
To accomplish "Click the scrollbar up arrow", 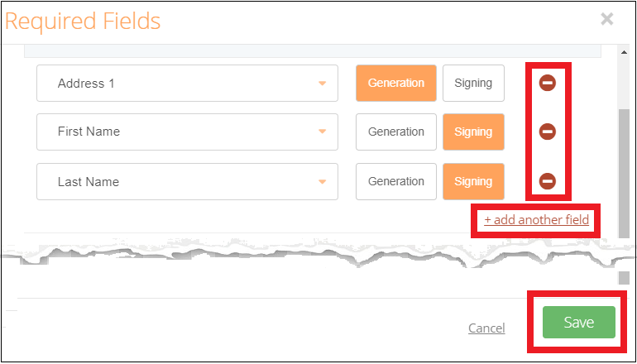I will [625, 52].
